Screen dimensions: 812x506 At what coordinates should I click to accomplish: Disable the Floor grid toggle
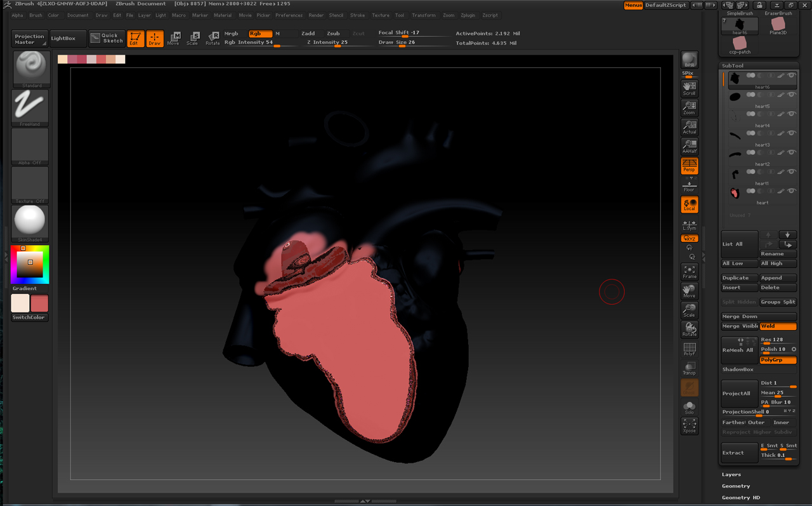(690, 185)
